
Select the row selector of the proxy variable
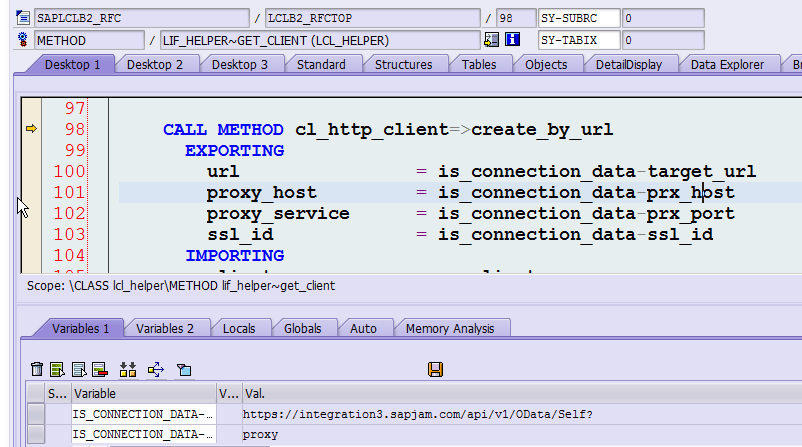[36, 434]
